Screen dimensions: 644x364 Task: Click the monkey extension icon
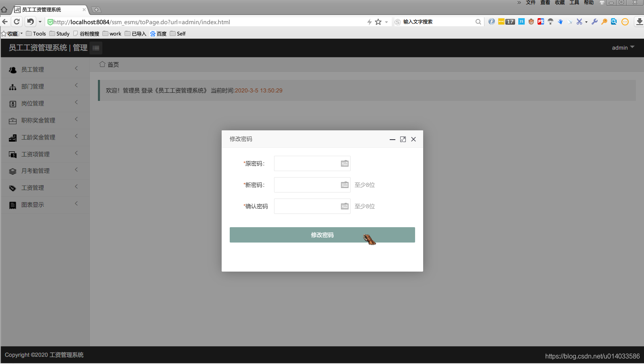click(531, 21)
